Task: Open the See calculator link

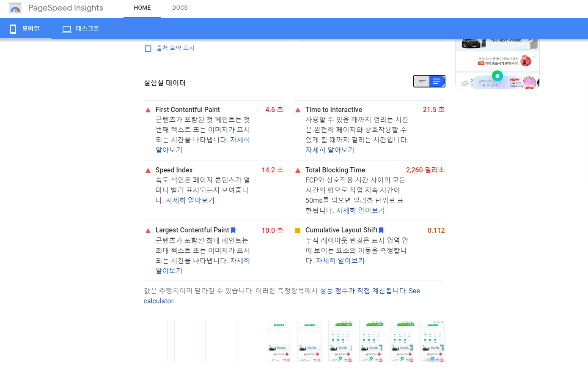Action: click(x=159, y=301)
